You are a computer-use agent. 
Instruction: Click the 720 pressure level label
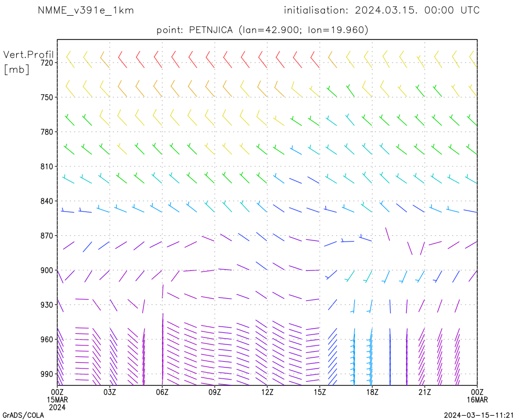pos(47,62)
